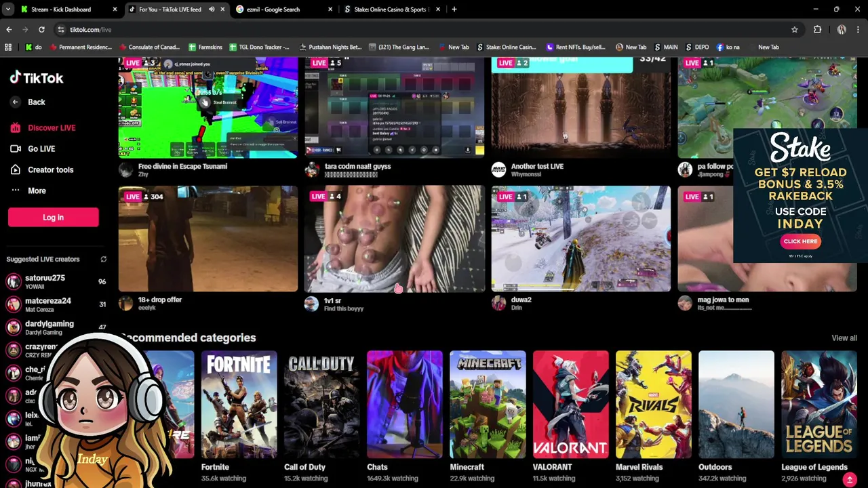Watch the Free divine in Escape Tsunami stream
The image size is (868, 488).
tap(208, 107)
